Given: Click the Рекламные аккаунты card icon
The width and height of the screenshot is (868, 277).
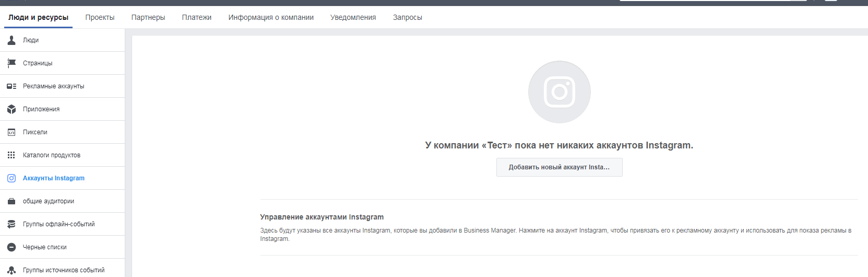Looking at the screenshot, I should (x=11, y=86).
